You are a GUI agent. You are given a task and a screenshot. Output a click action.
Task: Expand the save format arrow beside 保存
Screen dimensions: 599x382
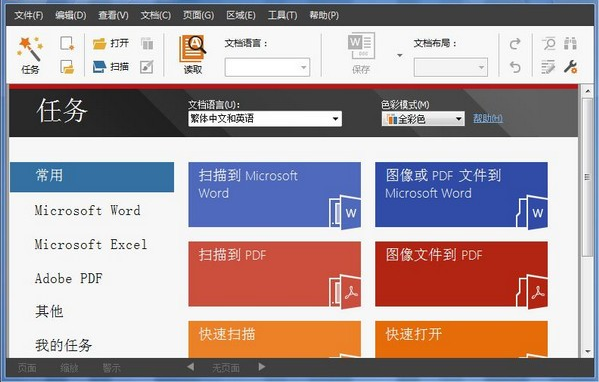[x=400, y=55]
